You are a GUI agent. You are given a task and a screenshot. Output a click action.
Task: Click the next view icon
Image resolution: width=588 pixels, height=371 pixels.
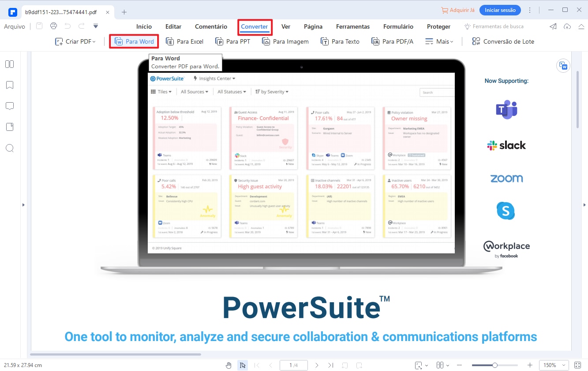360,365
